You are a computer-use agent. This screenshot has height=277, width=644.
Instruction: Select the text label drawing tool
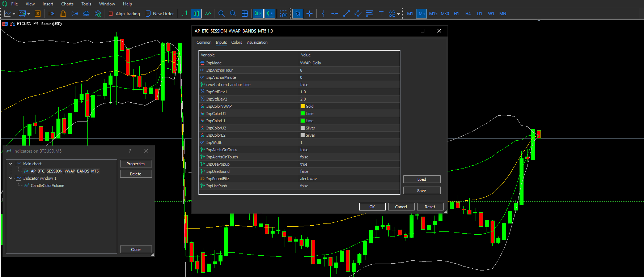tap(381, 14)
